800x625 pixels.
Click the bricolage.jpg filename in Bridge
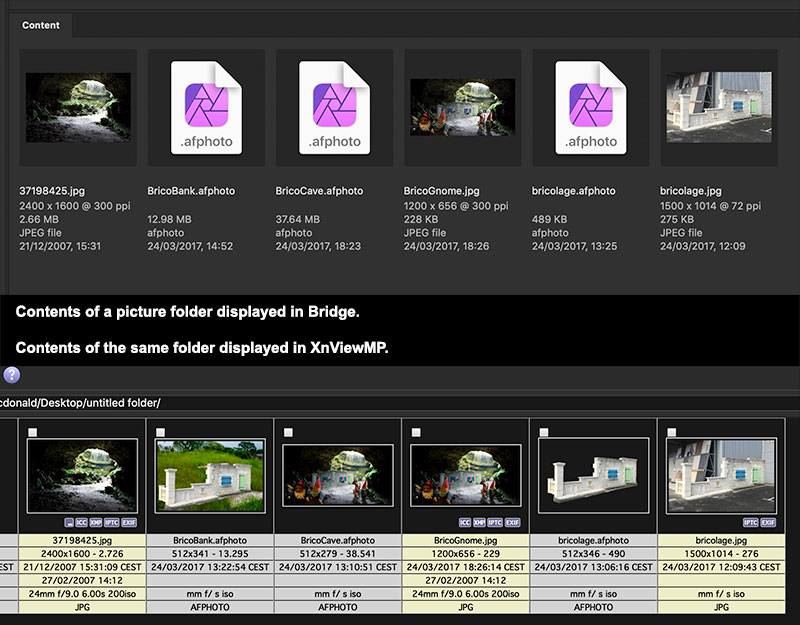coord(690,191)
